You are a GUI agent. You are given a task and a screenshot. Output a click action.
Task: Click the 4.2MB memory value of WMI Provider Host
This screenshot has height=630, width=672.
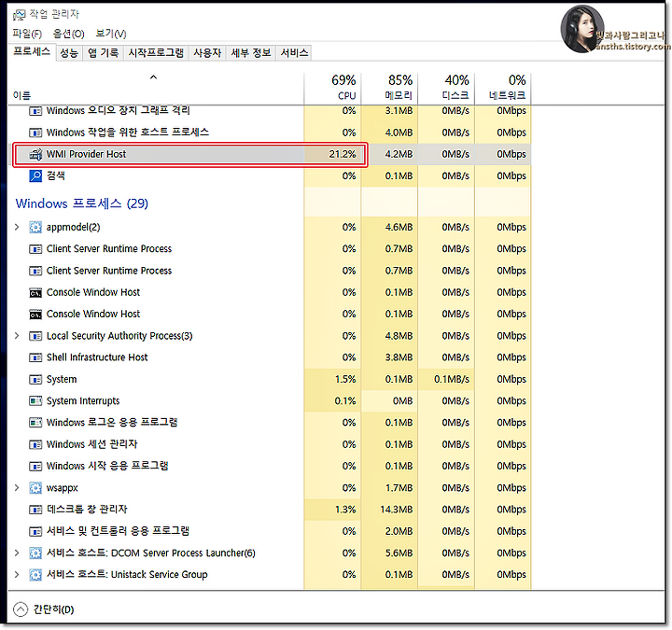point(399,154)
